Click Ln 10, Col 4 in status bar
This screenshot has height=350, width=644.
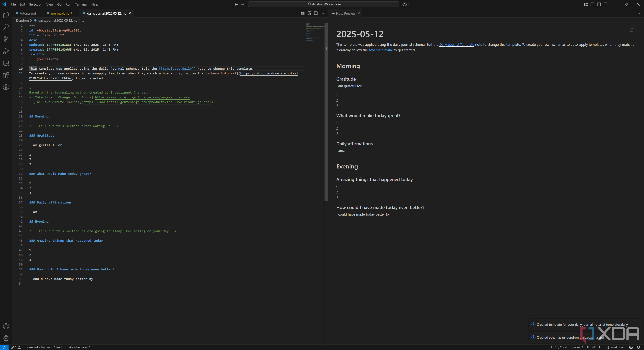tap(559, 347)
